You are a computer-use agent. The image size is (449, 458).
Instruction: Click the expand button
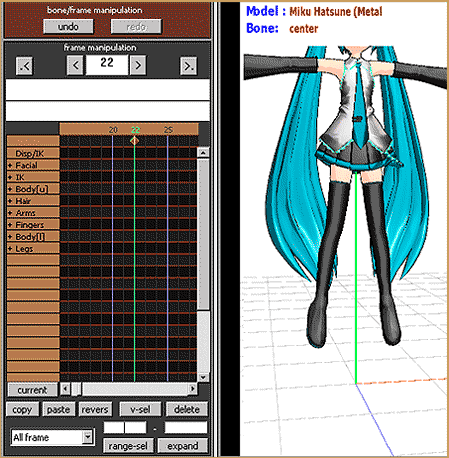(183, 446)
